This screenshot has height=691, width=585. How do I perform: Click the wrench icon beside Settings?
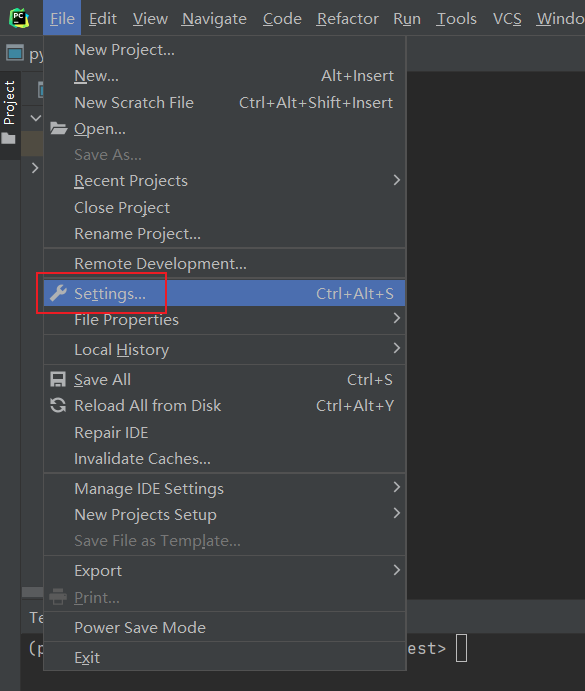pyautogui.click(x=58, y=293)
